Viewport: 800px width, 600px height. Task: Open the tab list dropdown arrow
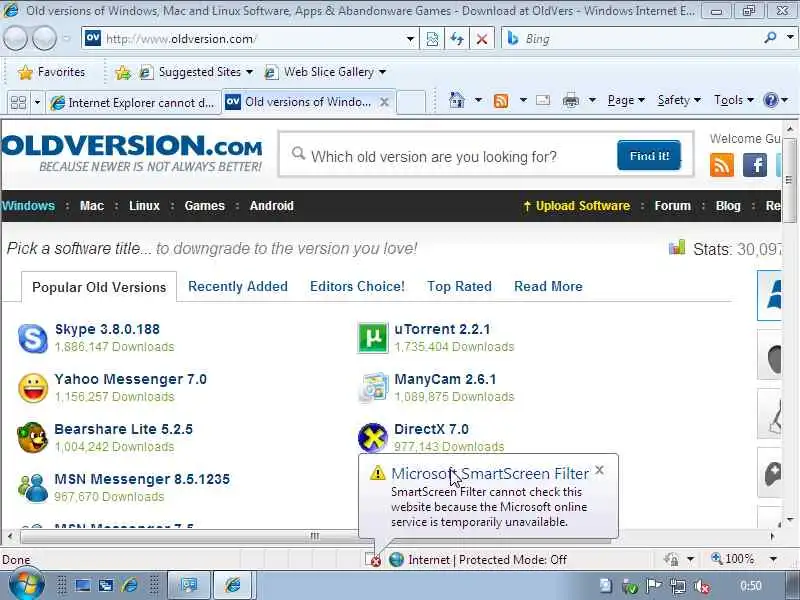(x=37, y=103)
